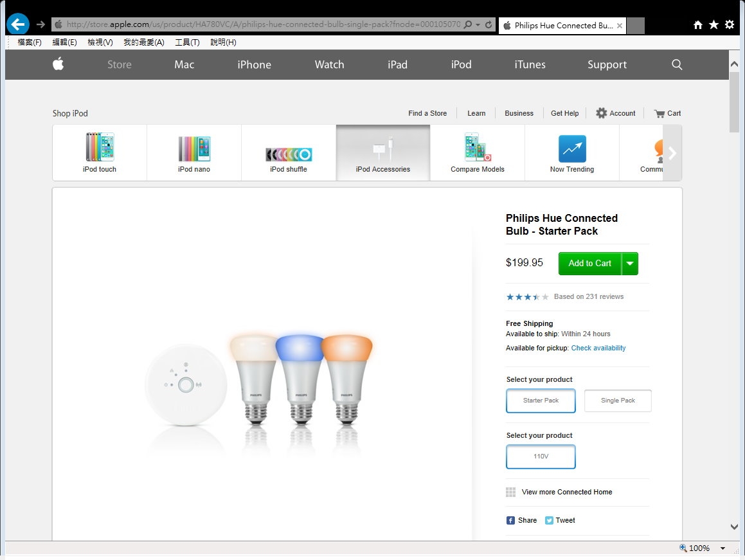Image resolution: width=745 pixels, height=560 pixels.
Task: Refresh the page with the reload icon
Action: tap(489, 24)
